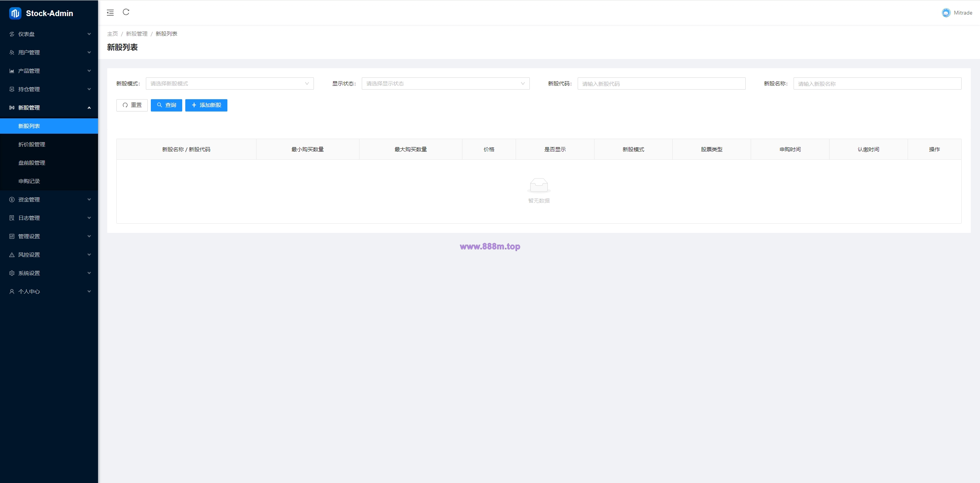Click the 查询 search button
This screenshot has width=980, height=483.
[x=167, y=105]
